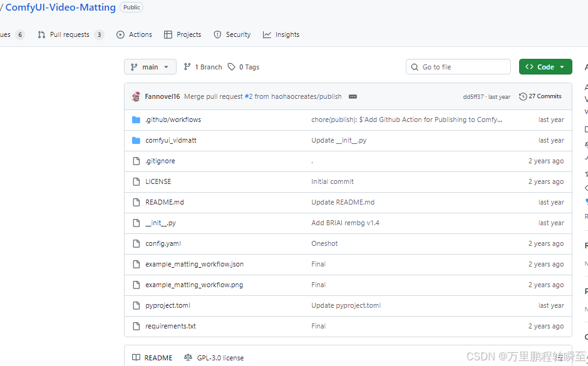Viewport: 588px width, 366px height.
Task: Click the folder icon for comfyui_vidmatt
Action: (x=136, y=140)
